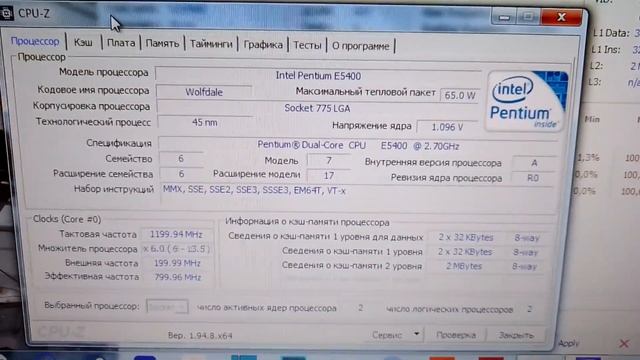This screenshot has height=360, width=640.
Task: Click the Pentium Dual-Core E5400 specification field
Action: pyautogui.click(x=358, y=146)
